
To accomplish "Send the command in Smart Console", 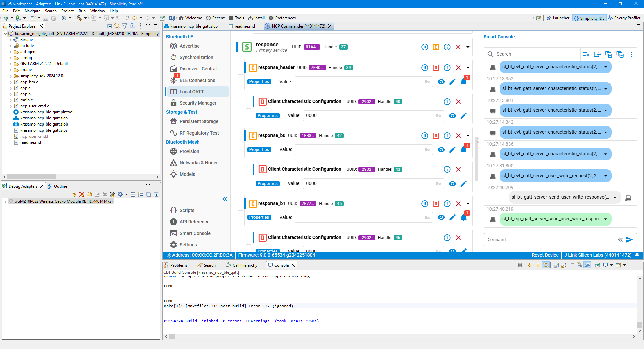I will click(629, 240).
